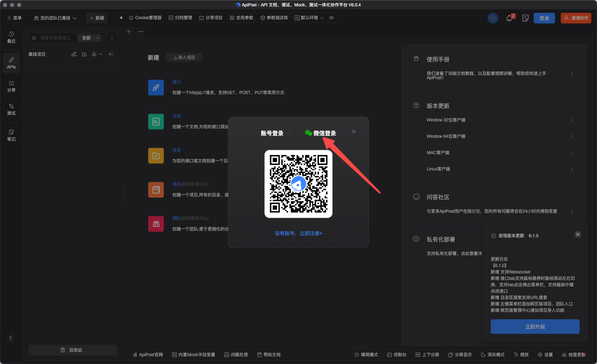Open notifications bell with badge 2
The image size is (597, 364).
(510, 18)
